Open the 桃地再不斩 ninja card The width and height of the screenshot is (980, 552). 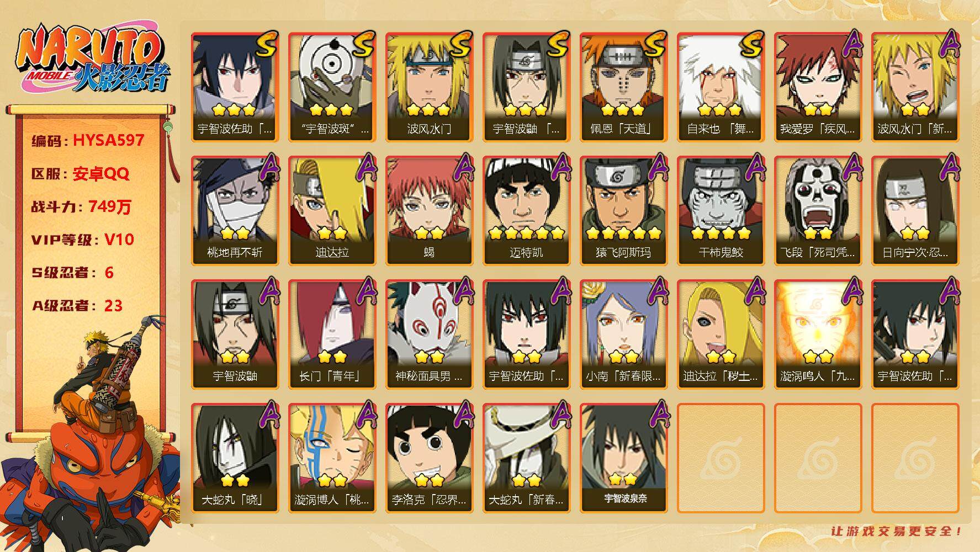click(x=235, y=211)
